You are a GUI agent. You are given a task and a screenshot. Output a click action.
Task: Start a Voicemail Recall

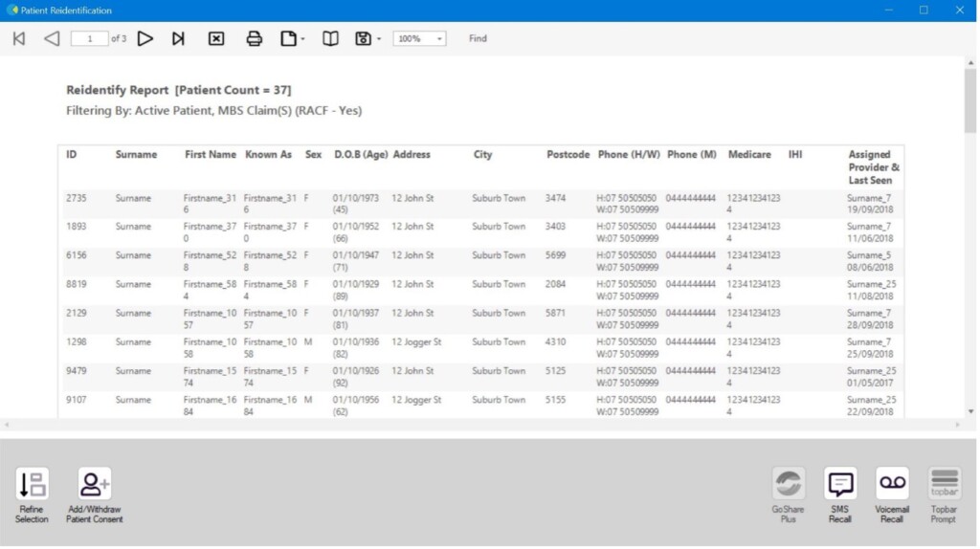point(892,494)
